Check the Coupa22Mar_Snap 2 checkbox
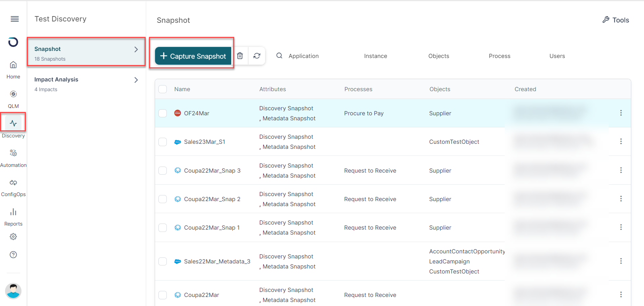The width and height of the screenshot is (644, 306). [163, 199]
